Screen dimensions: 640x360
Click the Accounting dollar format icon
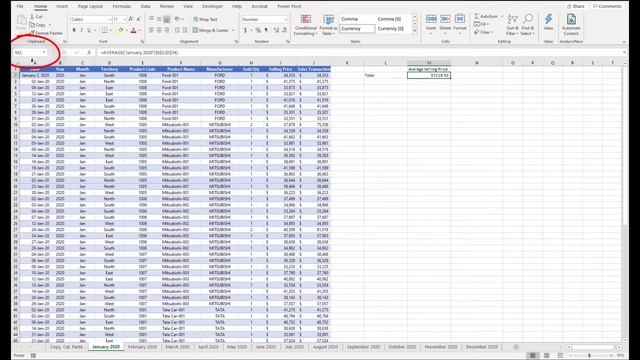pyautogui.click(x=245, y=30)
